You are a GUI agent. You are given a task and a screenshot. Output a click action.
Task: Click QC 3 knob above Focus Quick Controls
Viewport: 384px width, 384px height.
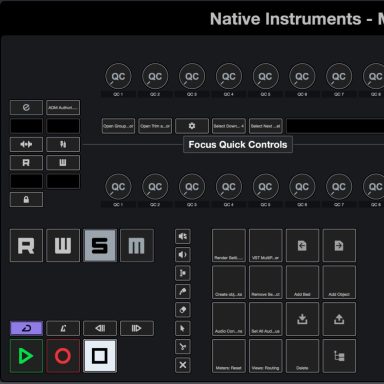(192, 76)
